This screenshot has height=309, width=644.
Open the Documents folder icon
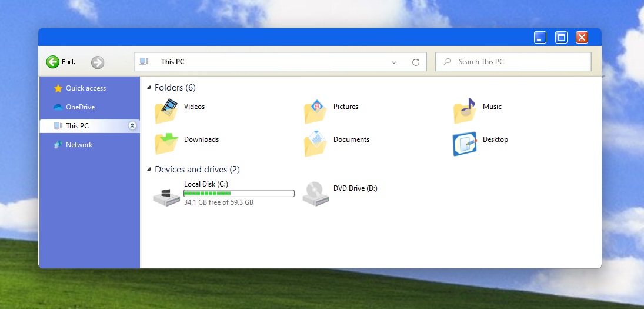click(316, 144)
